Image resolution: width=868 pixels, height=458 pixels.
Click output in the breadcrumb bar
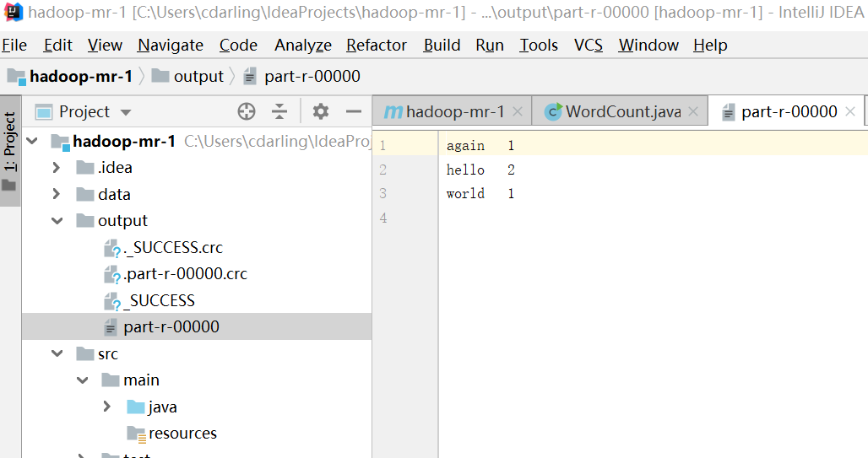[x=198, y=76]
